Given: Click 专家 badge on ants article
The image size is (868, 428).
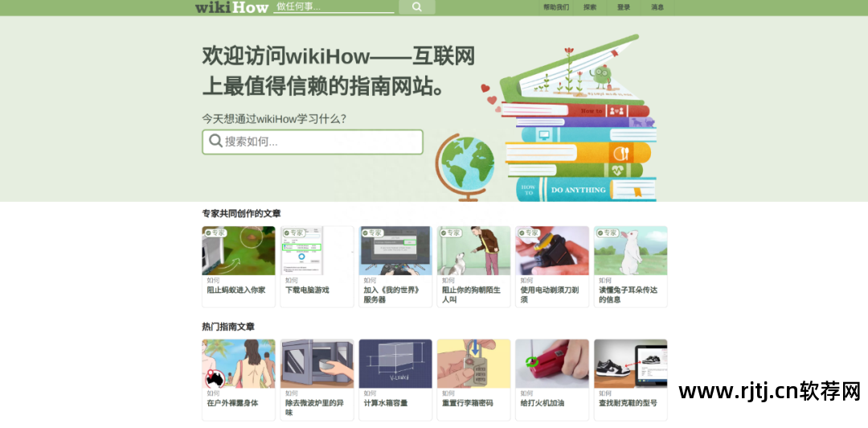Looking at the screenshot, I should [215, 233].
